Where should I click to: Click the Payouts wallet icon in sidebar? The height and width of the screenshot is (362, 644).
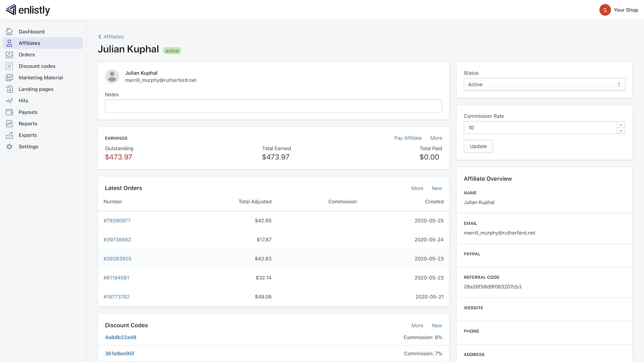pos(9,112)
